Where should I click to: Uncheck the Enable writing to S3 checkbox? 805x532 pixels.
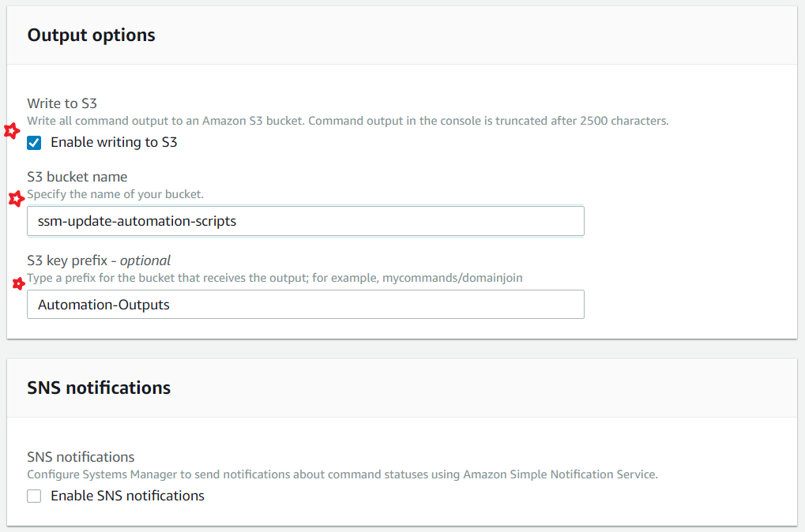click(34, 143)
